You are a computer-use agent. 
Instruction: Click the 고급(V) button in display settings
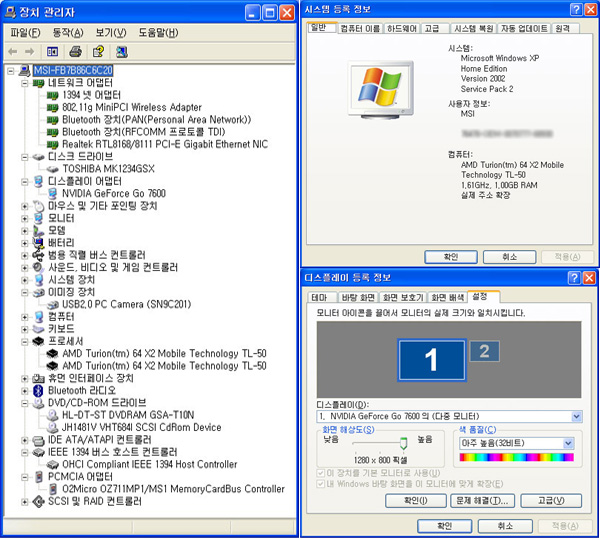[x=551, y=501]
